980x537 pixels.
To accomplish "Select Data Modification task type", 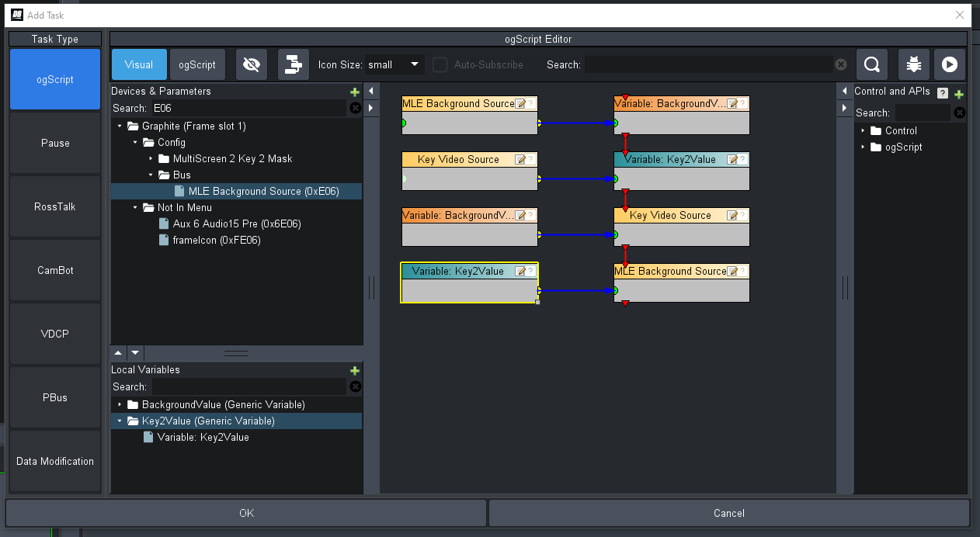I will coord(55,461).
